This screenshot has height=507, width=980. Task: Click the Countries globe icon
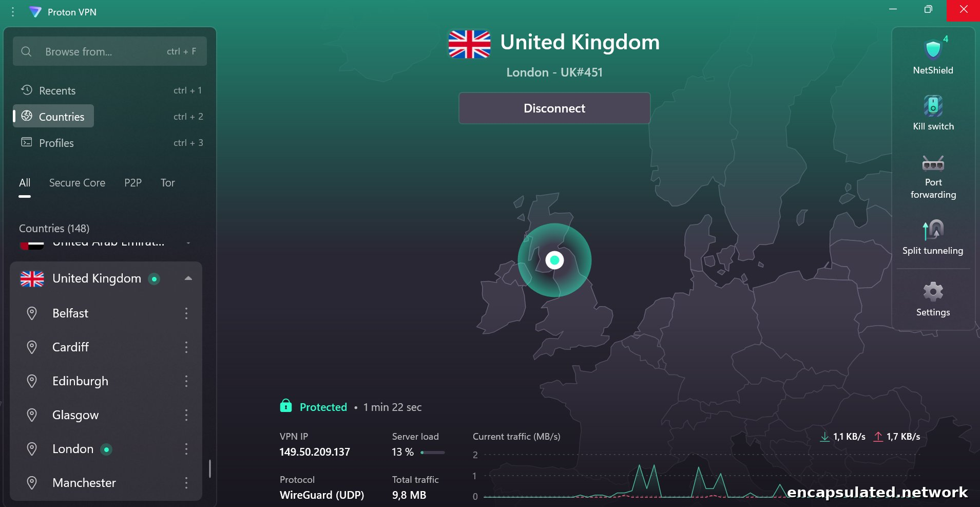[27, 116]
